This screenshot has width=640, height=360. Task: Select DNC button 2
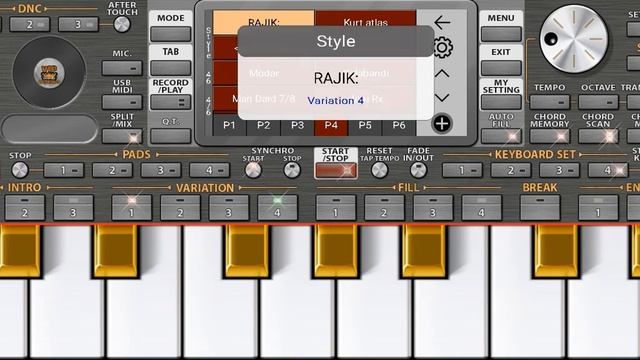(29, 24)
